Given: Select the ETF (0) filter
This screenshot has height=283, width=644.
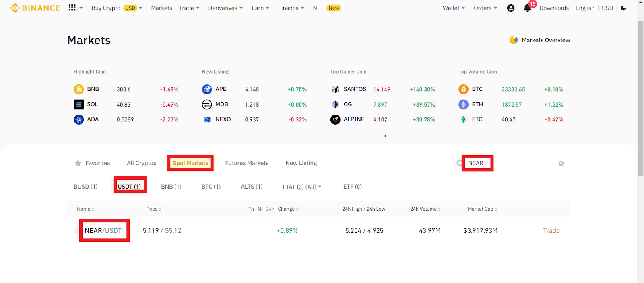Looking at the screenshot, I should tap(353, 187).
